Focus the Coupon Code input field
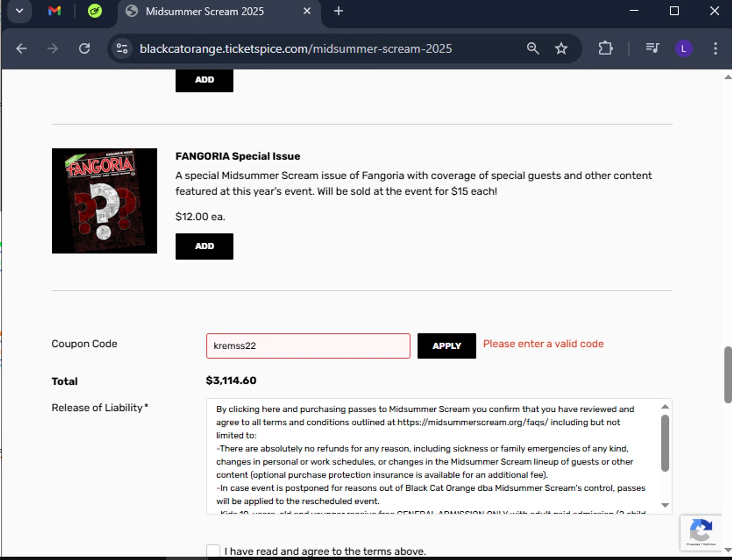The width and height of the screenshot is (732, 560). [308, 346]
